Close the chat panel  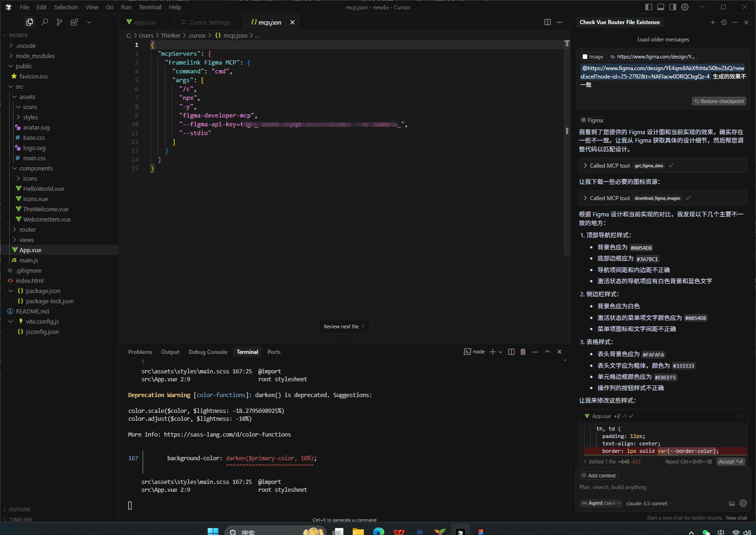(746, 22)
